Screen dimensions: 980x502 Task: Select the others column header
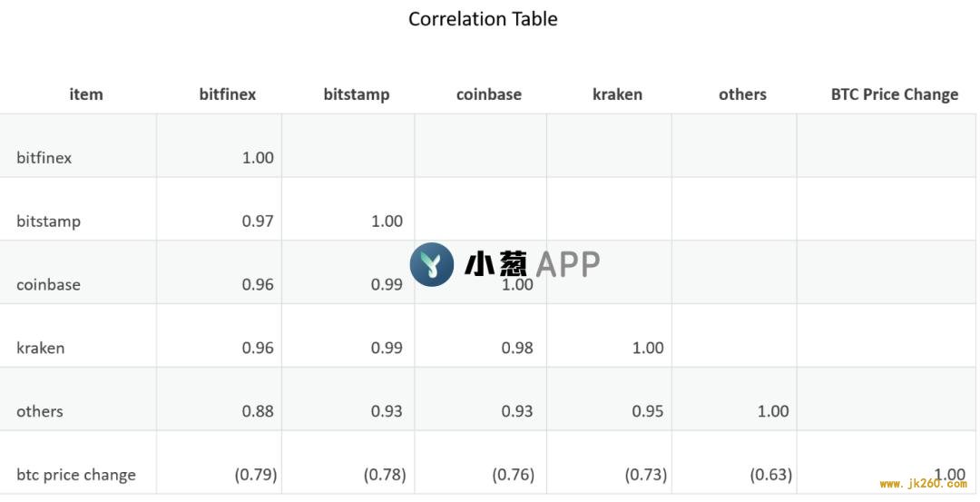pyautogui.click(x=742, y=94)
